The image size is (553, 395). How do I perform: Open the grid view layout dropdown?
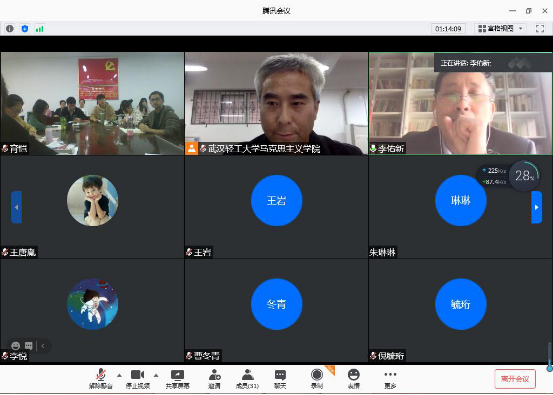coord(500,28)
